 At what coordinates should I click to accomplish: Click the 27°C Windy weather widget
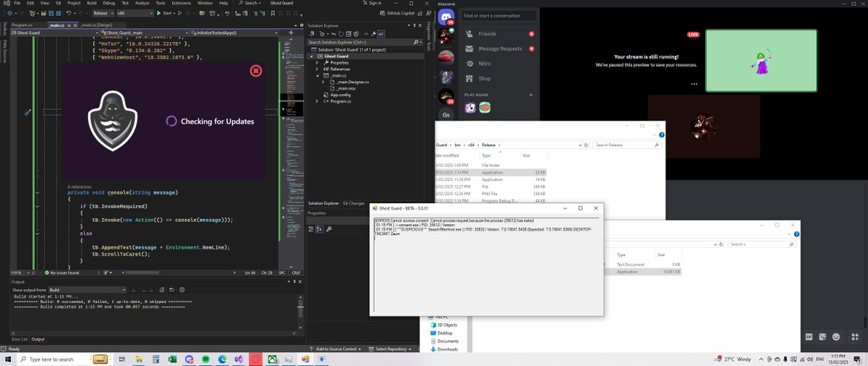pyautogui.click(x=733, y=359)
